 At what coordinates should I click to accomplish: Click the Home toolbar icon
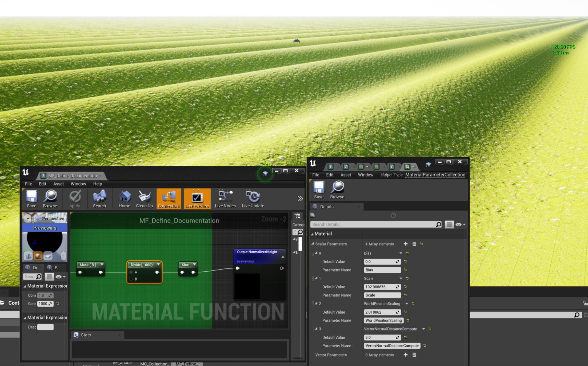point(124,199)
